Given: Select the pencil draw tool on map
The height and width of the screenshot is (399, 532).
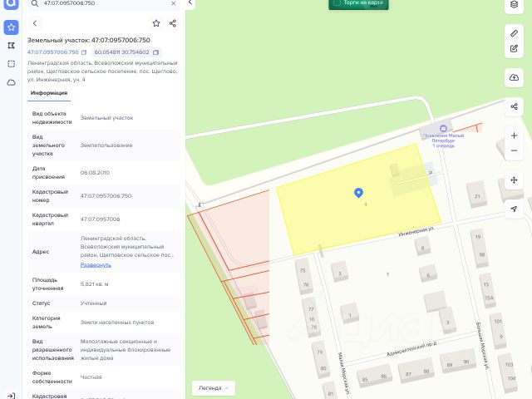Looking at the screenshot, I should [x=514, y=33].
